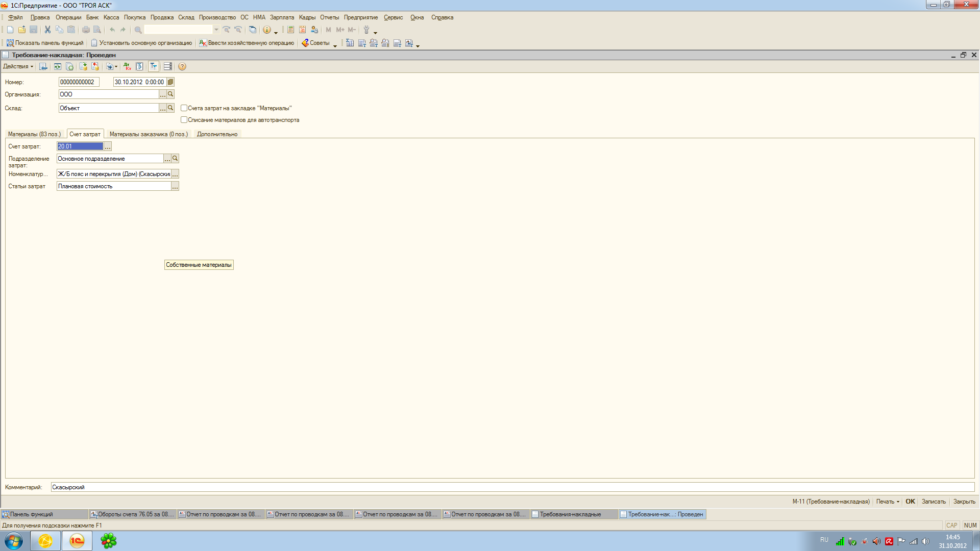This screenshot has height=551, width=980.
Task: Click the calculator icon in main toolbar
Action: click(290, 30)
